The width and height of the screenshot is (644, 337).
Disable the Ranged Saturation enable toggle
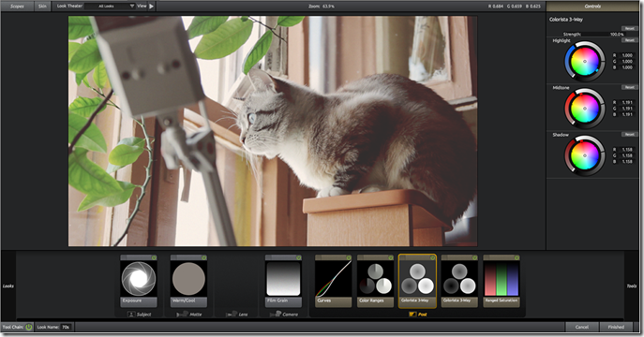[x=517, y=257]
